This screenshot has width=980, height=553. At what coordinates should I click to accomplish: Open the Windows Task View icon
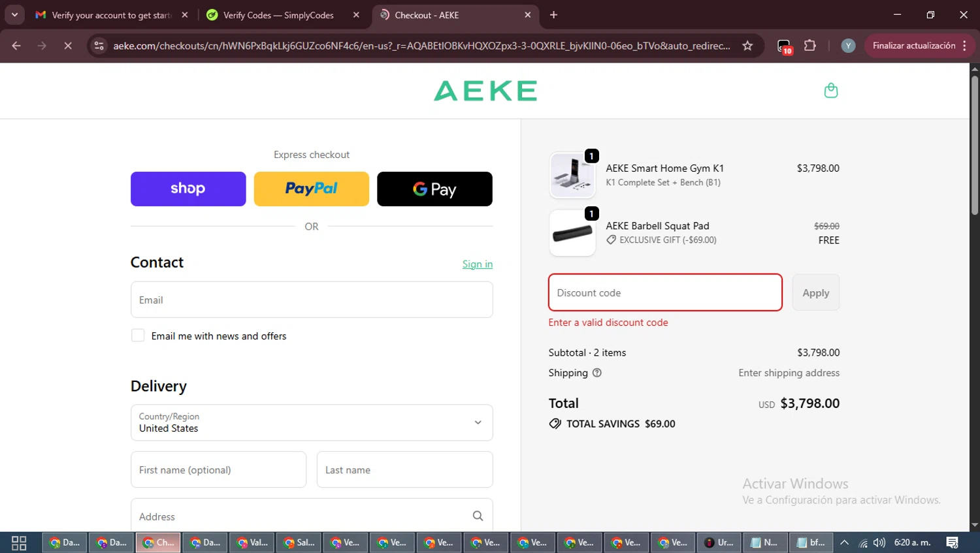(19, 543)
